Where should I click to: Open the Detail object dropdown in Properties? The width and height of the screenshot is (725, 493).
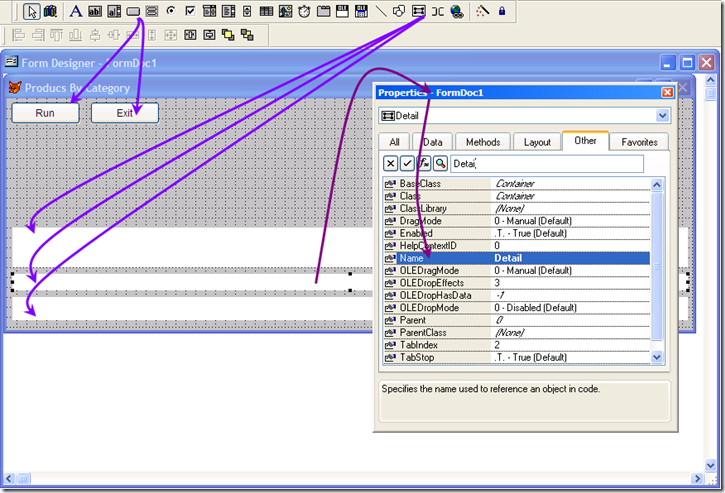[662, 116]
